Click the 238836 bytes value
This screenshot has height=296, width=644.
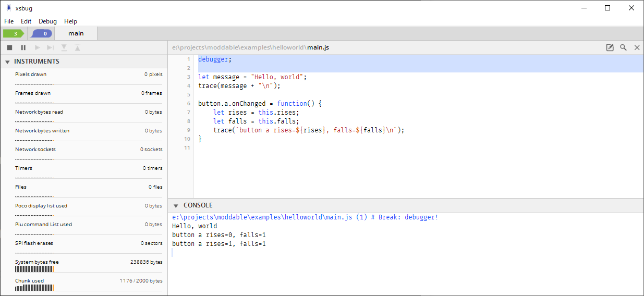click(x=146, y=262)
